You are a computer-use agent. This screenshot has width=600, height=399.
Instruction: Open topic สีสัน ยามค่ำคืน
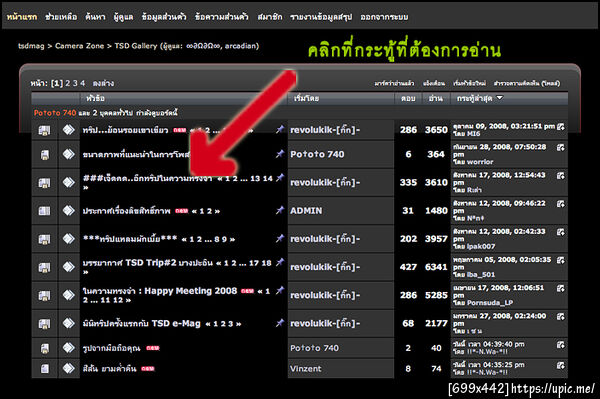click(109, 369)
